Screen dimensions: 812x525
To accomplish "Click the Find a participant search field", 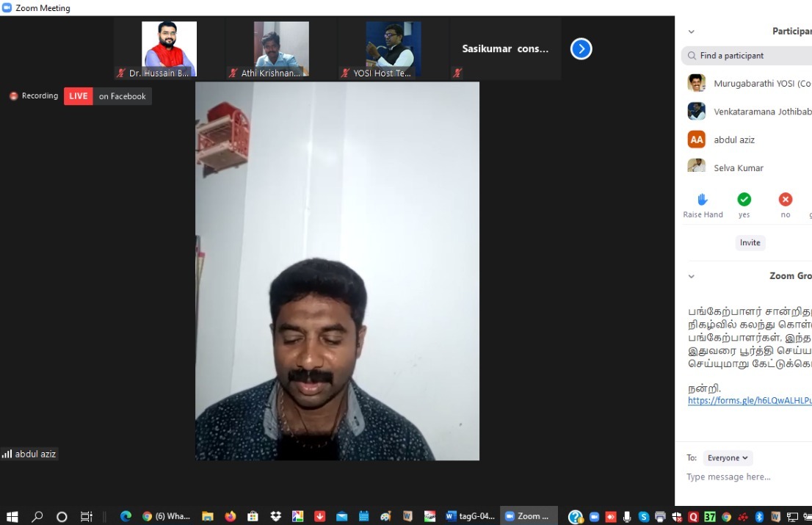I will pos(749,56).
